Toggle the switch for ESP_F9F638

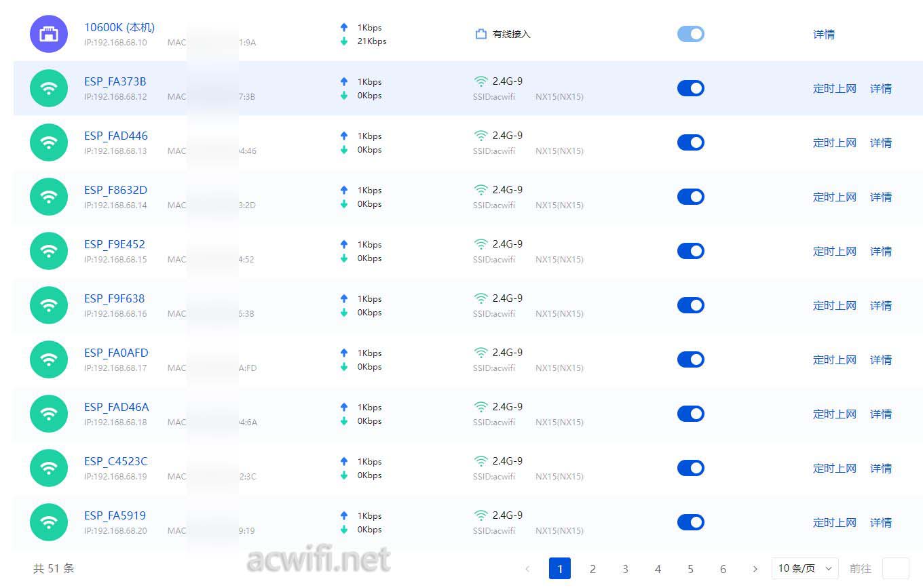(x=691, y=305)
